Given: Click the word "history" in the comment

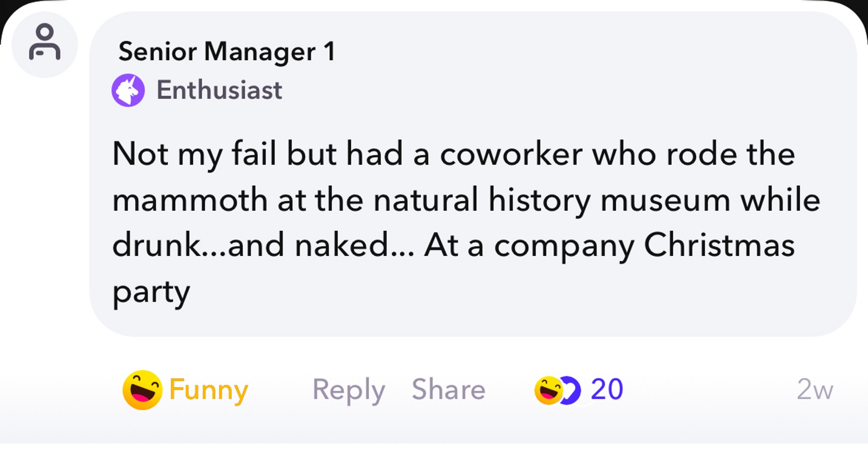Looking at the screenshot, I should pos(539,200).
